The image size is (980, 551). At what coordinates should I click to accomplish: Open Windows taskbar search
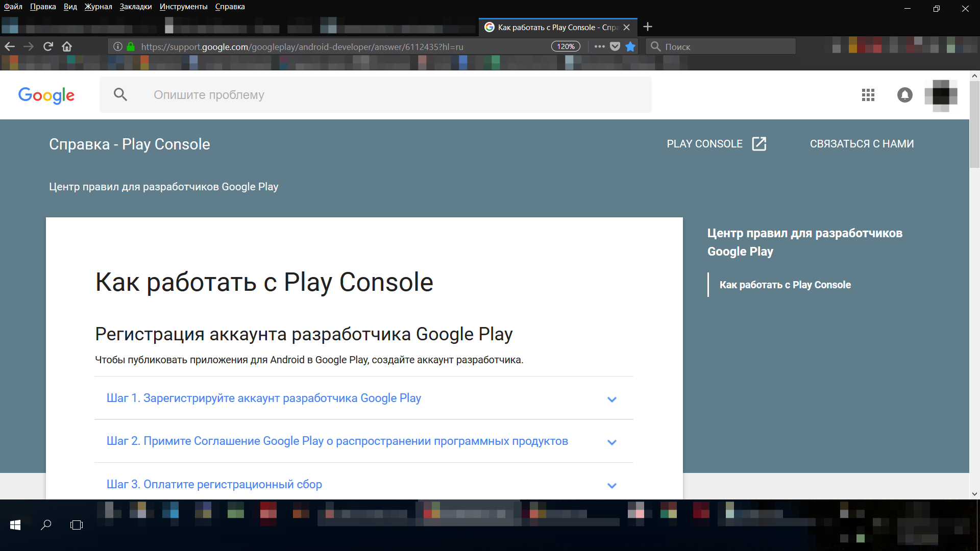(x=46, y=525)
